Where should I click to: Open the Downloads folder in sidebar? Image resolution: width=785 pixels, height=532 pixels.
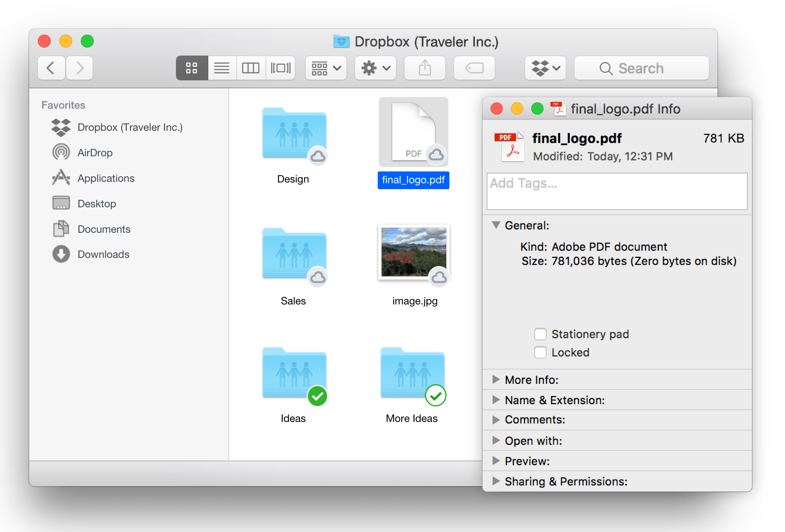click(103, 254)
